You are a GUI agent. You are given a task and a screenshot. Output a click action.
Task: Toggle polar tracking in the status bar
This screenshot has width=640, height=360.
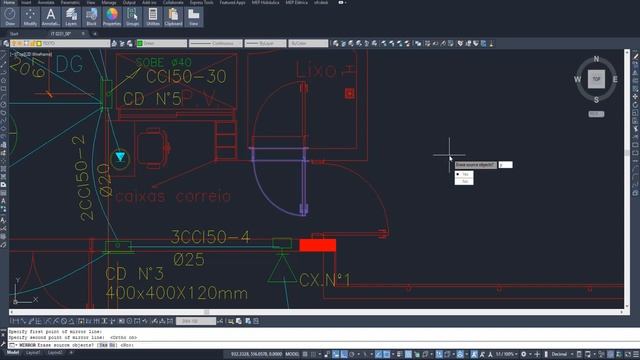pyautogui.click(x=353, y=354)
